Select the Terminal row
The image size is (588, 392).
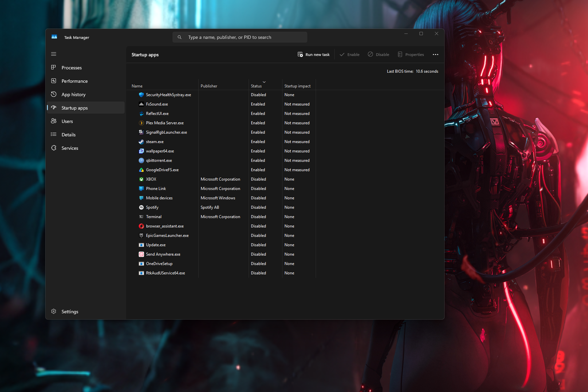click(x=222, y=217)
